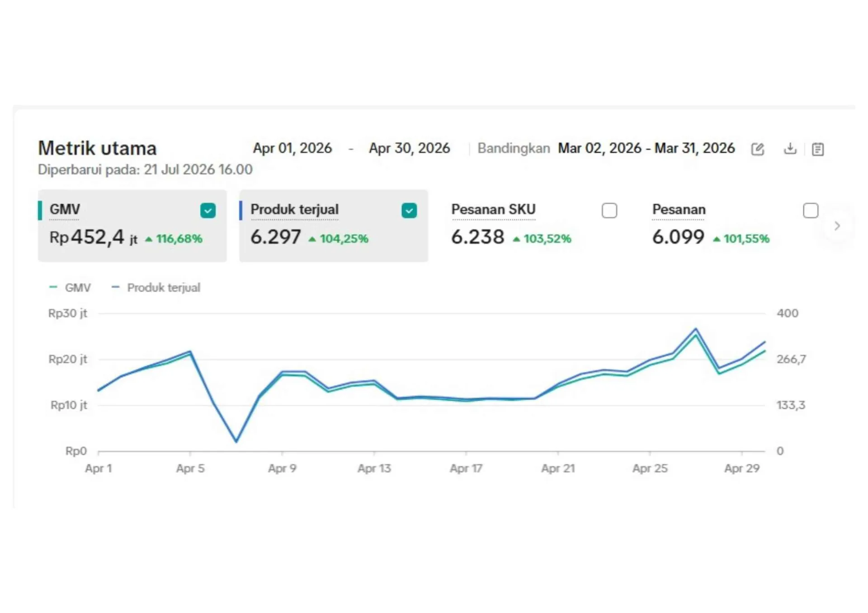Open the notes document icon
This screenshot has height=613, width=868.
[818, 149]
